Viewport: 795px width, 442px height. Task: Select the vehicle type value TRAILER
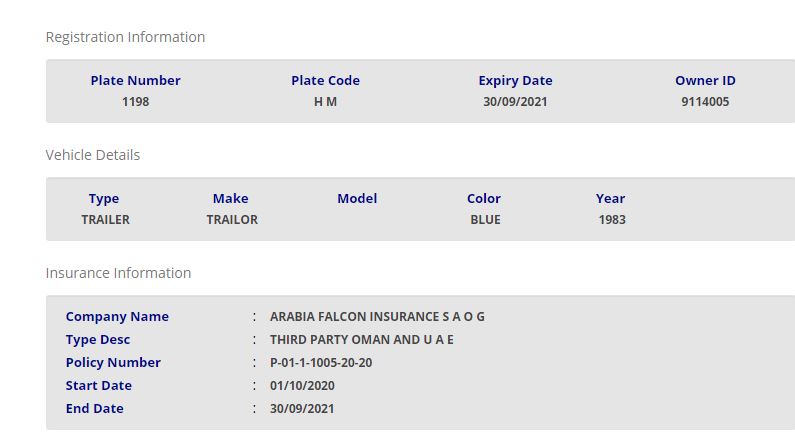[x=105, y=219]
